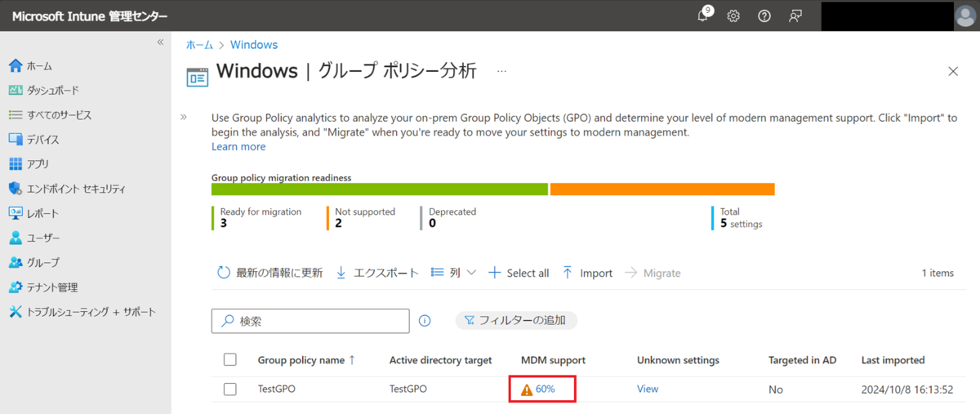Viewport: 980px width, 414px height.
Task: Check the TestGPO row checkbox
Action: (x=229, y=390)
